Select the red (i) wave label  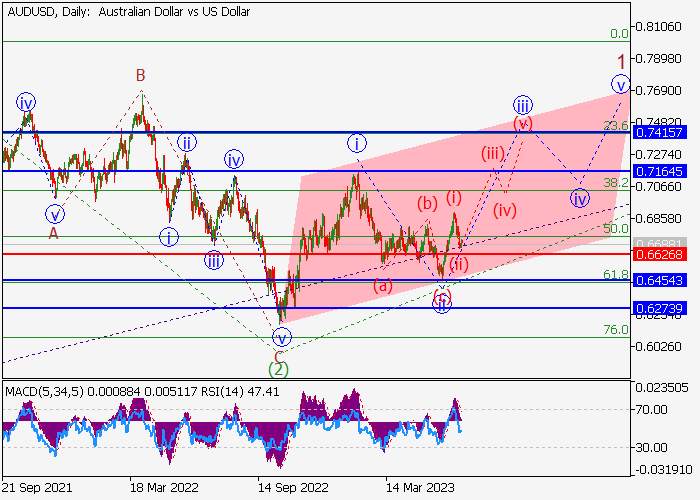click(454, 197)
